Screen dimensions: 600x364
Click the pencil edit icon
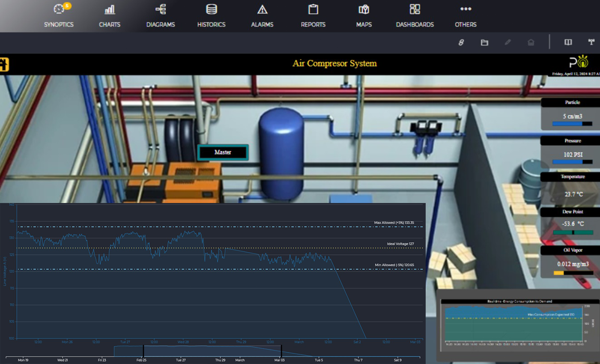(x=507, y=42)
